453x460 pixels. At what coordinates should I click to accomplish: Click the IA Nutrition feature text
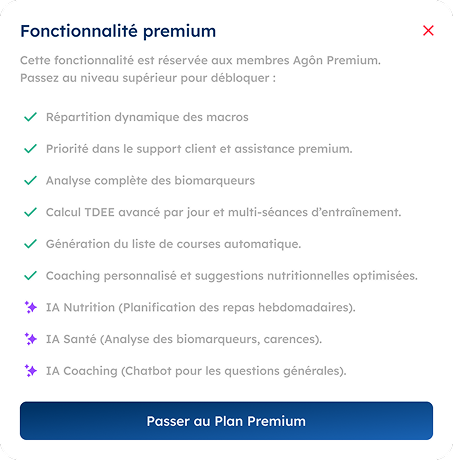pyautogui.click(x=201, y=307)
